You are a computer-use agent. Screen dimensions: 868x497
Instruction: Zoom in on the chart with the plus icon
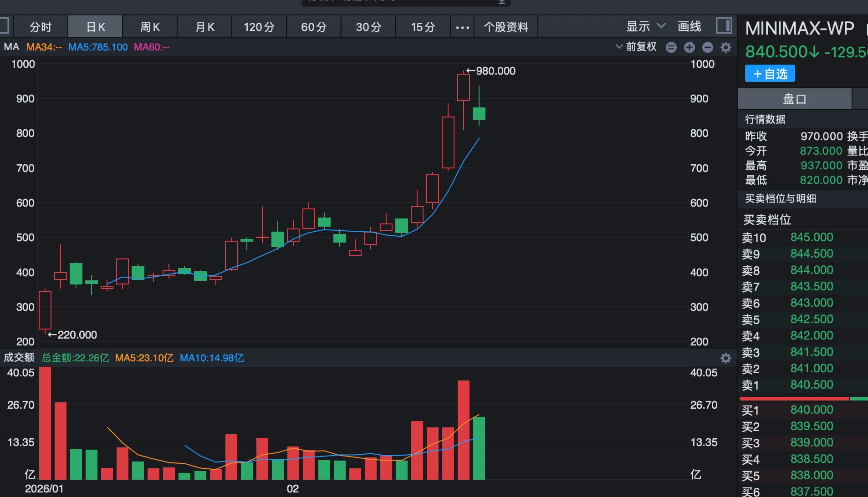[x=689, y=47]
